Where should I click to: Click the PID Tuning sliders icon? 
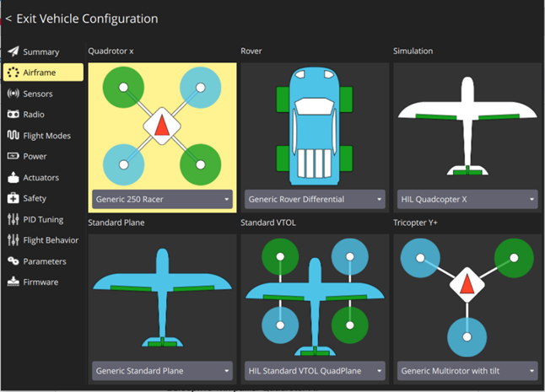tap(13, 219)
